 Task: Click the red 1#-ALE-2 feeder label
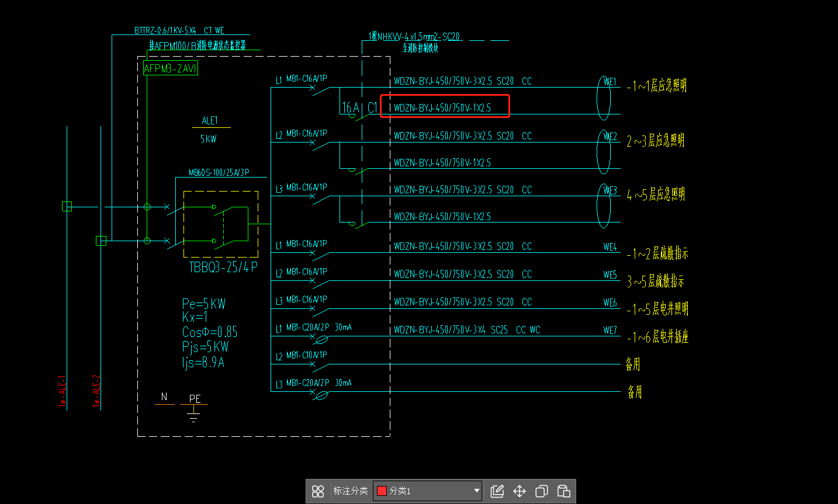[96, 391]
